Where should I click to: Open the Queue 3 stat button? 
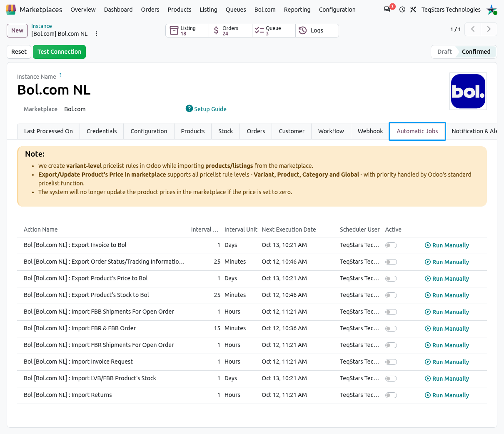coord(274,30)
